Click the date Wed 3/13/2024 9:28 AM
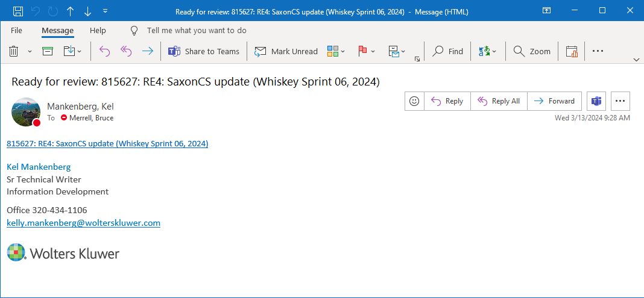This screenshot has width=644, height=298. coord(592,118)
